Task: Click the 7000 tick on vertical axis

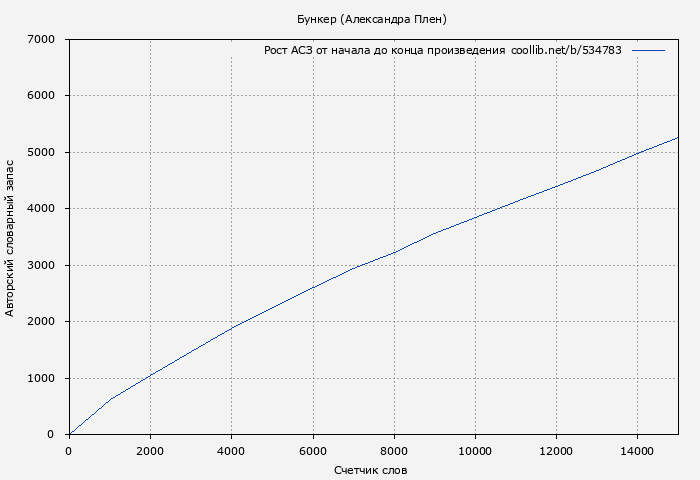Action: pyautogui.click(x=46, y=40)
